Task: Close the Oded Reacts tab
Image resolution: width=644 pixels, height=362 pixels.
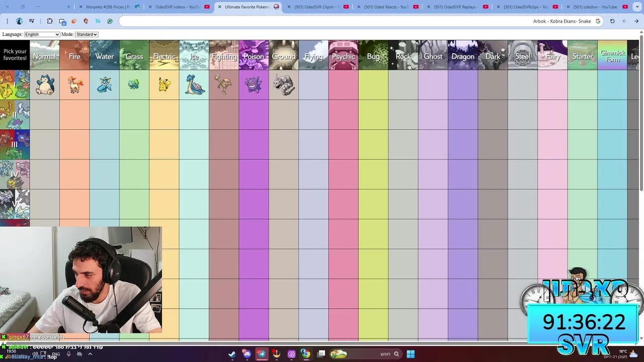Action: click(359, 7)
